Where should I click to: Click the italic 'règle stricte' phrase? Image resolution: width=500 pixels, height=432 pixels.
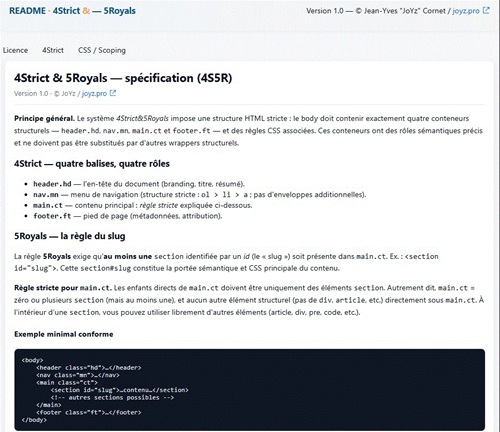(x=159, y=205)
